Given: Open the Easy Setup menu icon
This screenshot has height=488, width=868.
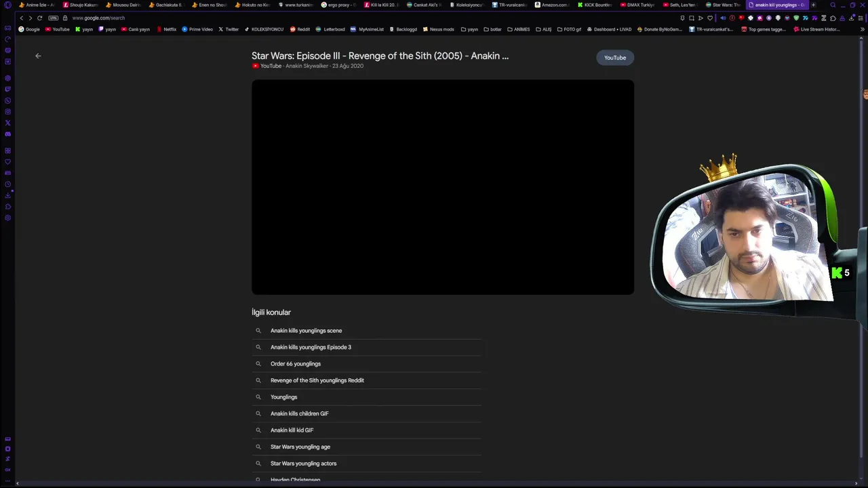Looking at the screenshot, I should (x=861, y=18).
